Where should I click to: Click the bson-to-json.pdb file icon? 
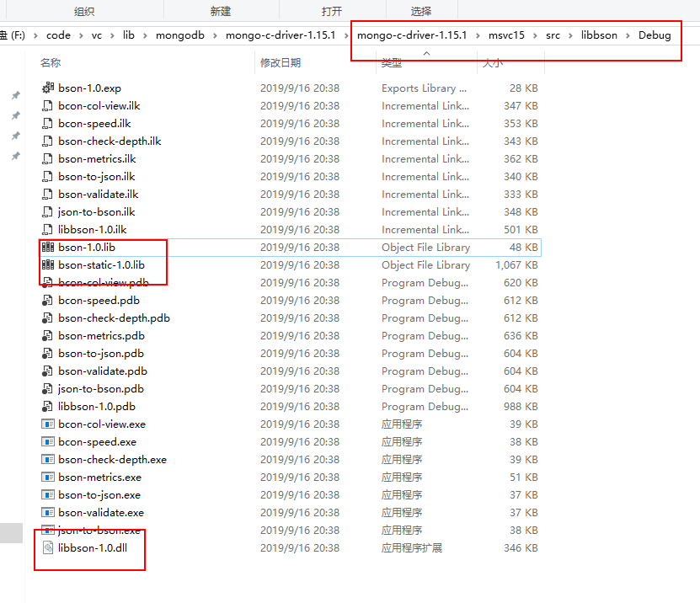pyautogui.click(x=48, y=353)
